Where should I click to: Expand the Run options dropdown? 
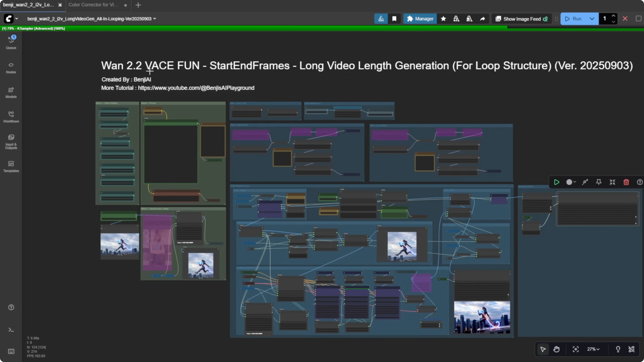click(592, 19)
